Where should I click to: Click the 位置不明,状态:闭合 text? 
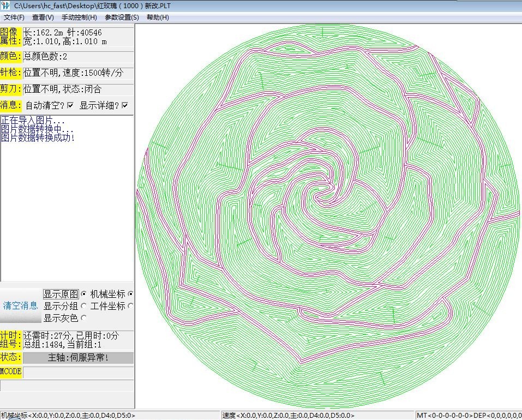63,89
